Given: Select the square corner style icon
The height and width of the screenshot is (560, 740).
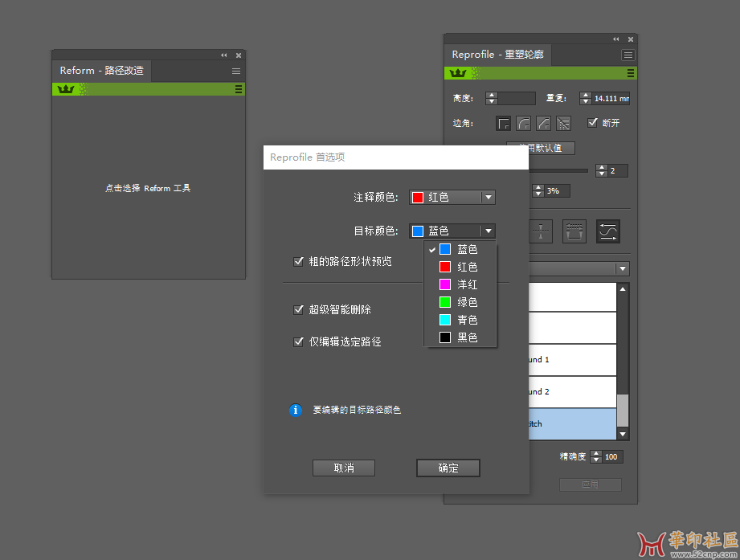Looking at the screenshot, I should coord(504,124).
